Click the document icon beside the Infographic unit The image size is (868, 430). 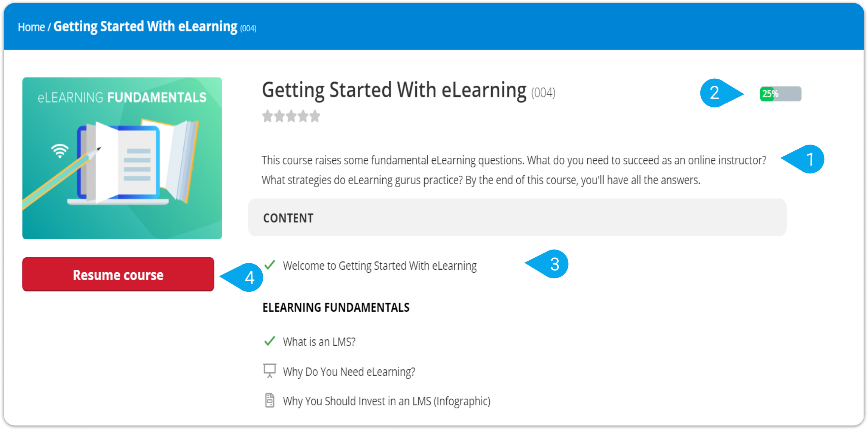[x=269, y=400]
